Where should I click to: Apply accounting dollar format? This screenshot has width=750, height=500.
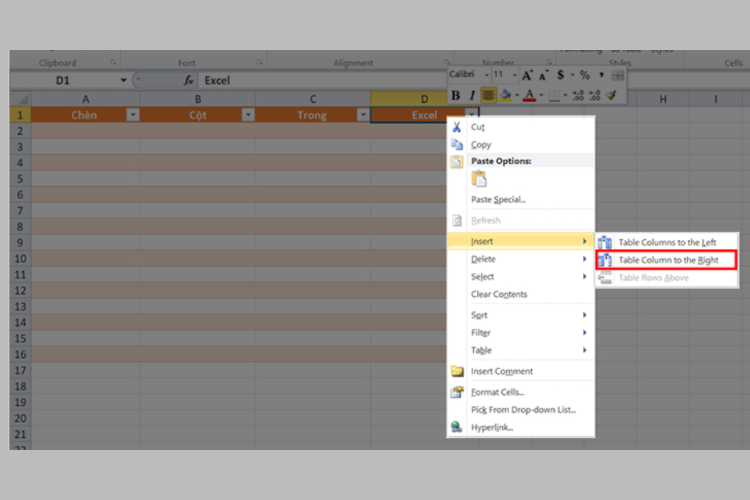560,75
